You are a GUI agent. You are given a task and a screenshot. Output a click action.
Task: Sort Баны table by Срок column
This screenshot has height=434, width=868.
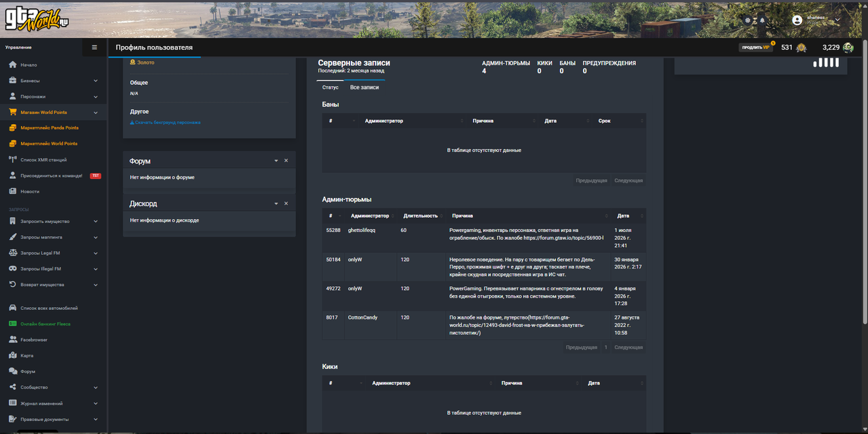[x=620, y=121]
